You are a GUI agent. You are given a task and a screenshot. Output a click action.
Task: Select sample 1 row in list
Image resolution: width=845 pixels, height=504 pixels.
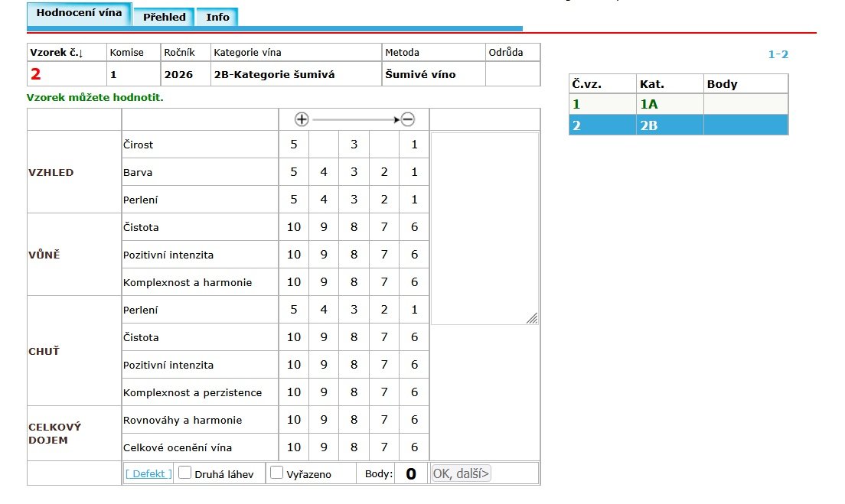point(677,104)
